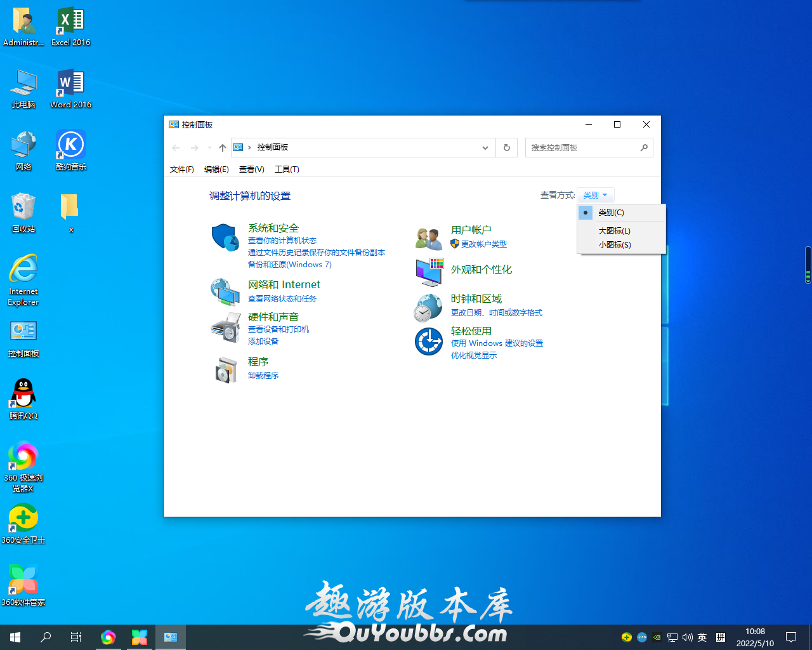The width and height of the screenshot is (812, 650).
Task: Choose 大图标(L) view option
Action: [x=622, y=231]
